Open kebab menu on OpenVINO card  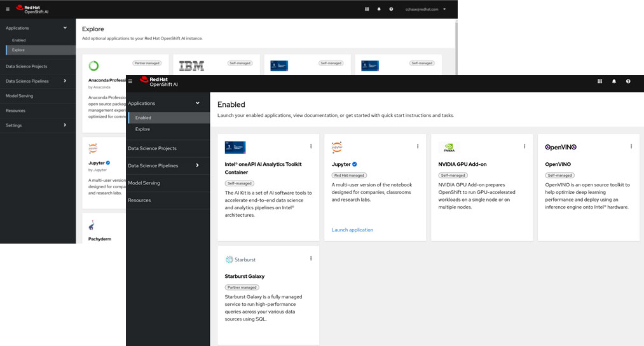pos(631,146)
